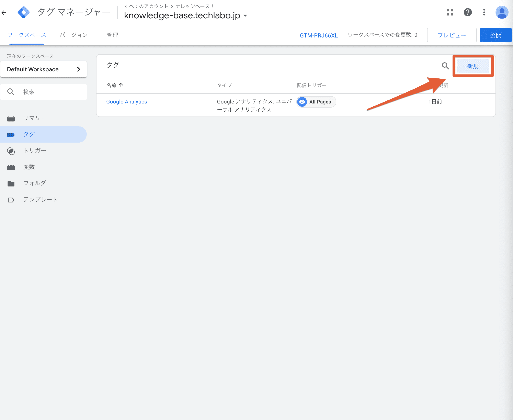The width and height of the screenshot is (513, 420).
Task: Click the All Pages trigger chip
Action: [x=316, y=102]
